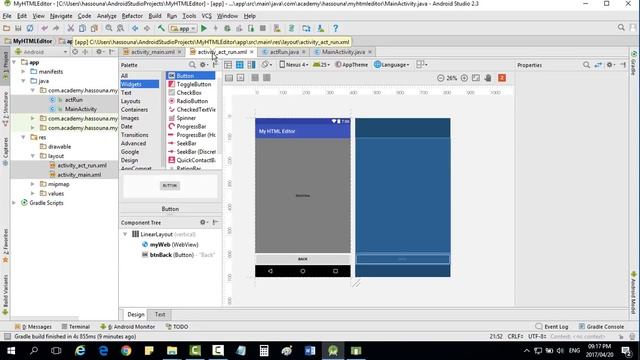Open the Android Monitor tool window

point(128,327)
